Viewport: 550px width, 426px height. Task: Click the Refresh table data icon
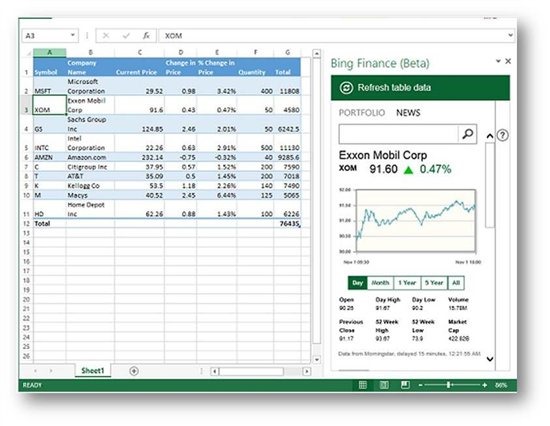coord(346,88)
